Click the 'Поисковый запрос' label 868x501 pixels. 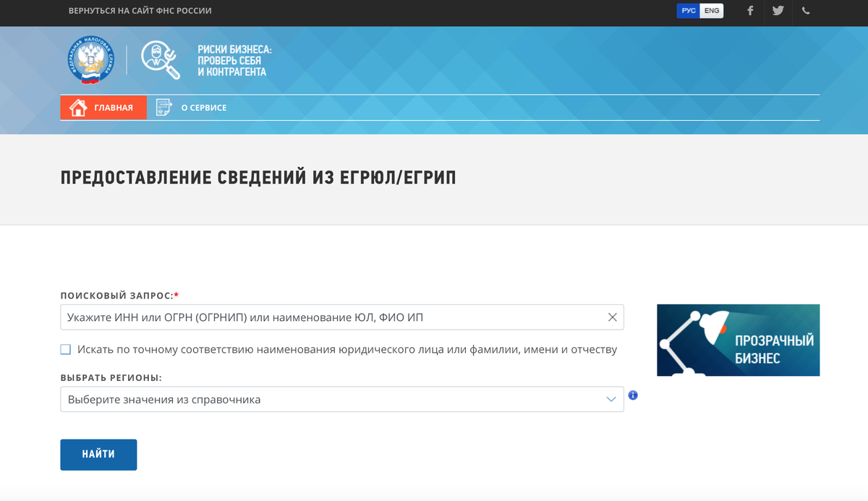(119, 296)
